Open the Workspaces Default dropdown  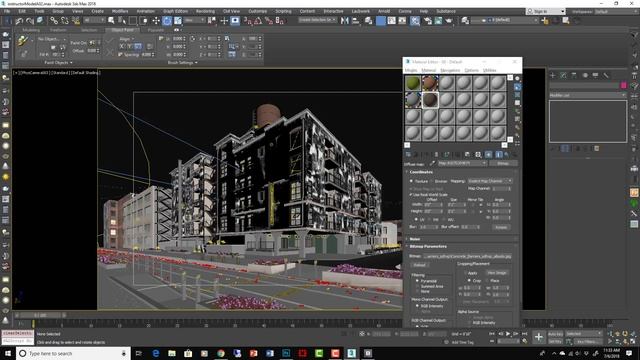click(x=616, y=11)
